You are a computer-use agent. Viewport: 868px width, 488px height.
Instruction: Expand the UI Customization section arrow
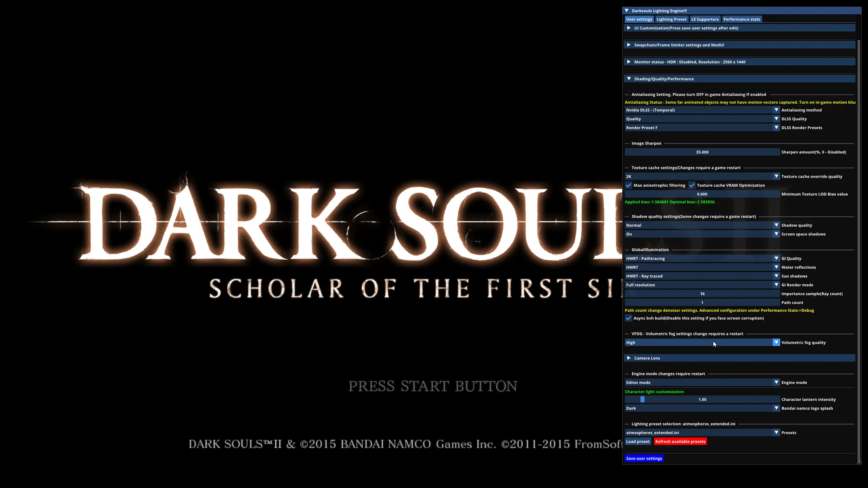pos(629,28)
